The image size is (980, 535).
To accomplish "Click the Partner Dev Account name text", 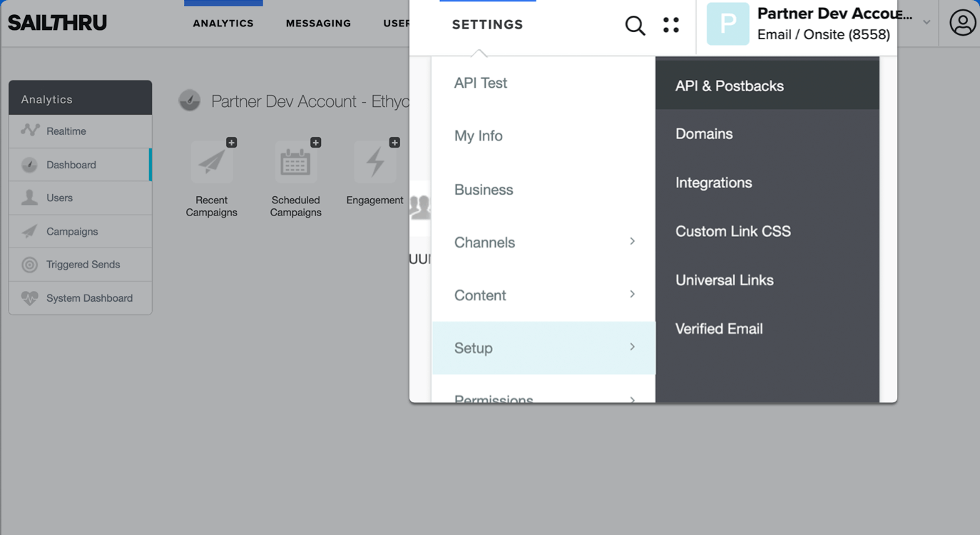I will [834, 14].
